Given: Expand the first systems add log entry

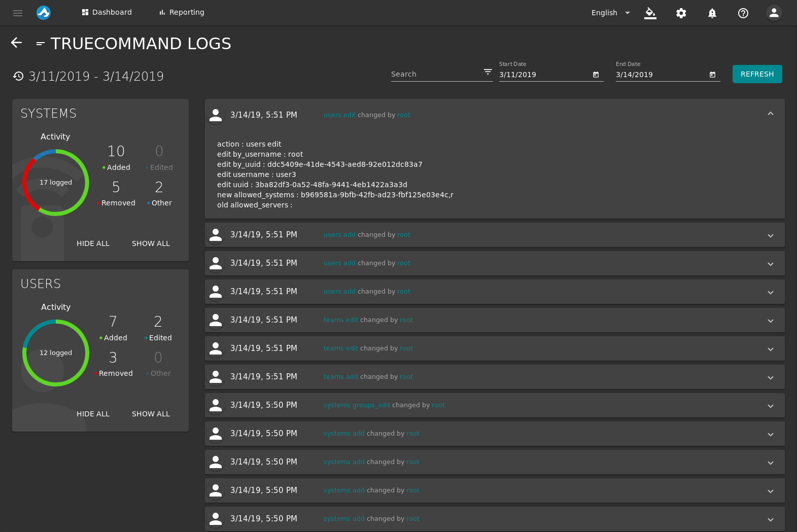Looking at the screenshot, I should (x=771, y=434).
